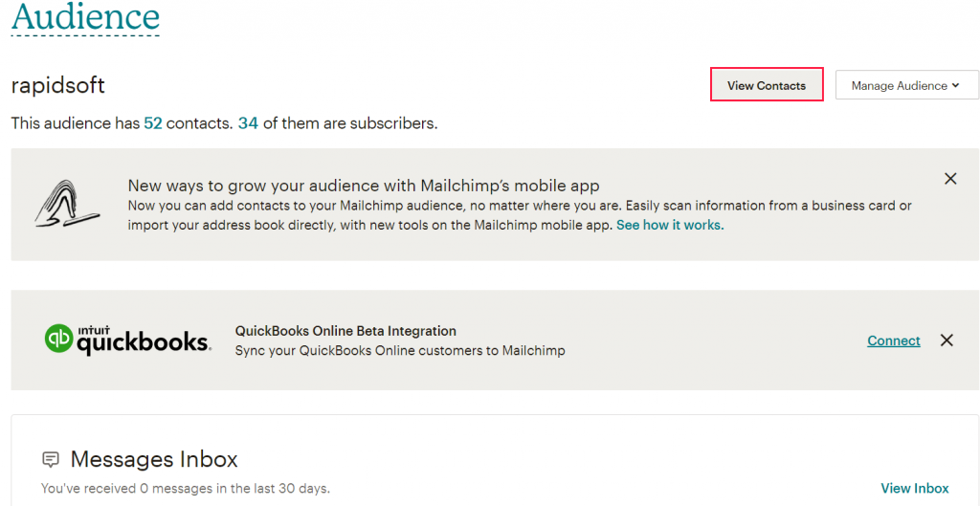Viewport: 980px width, 506px height.
Task: Click the mobile app banner illustration
Action: 67,203
